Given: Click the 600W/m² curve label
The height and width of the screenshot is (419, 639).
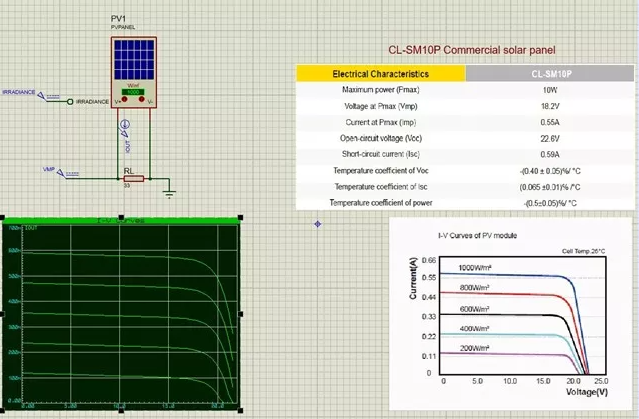Looking at the screenshot, I should pos(474,309).
